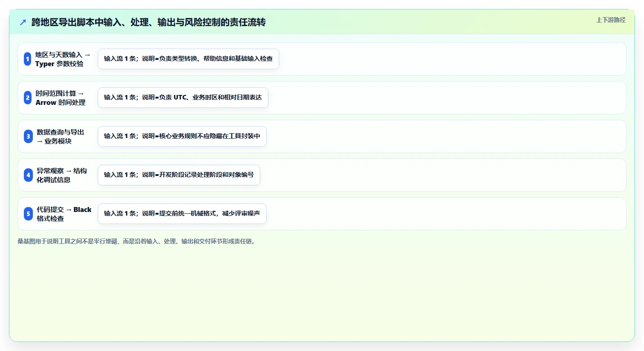Click the chip about 提交前统一机械格式
Image resolution: width=644 pixels, height=351 pixels.
tap(182, 214)
